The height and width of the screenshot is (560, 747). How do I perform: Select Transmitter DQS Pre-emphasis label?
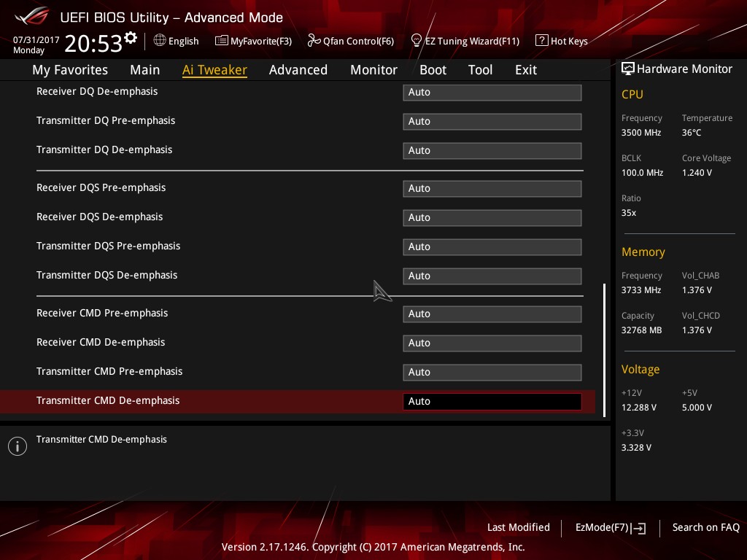tap(108, 246)
